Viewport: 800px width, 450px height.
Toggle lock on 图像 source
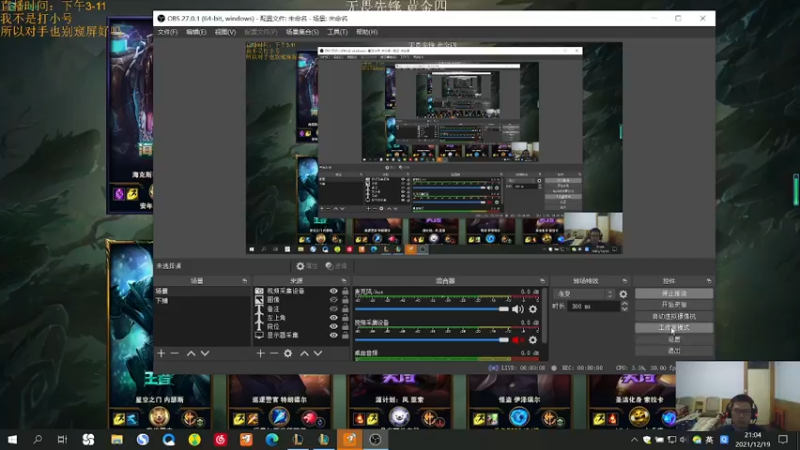(345, 300)
